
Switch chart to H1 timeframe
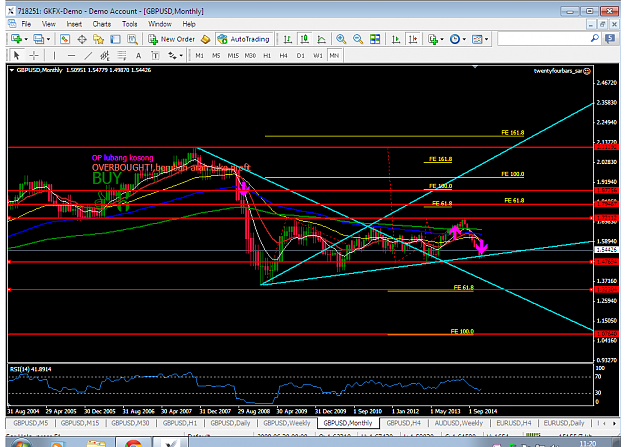267,55
